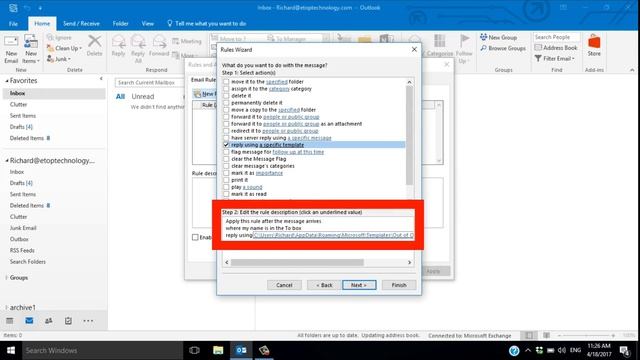Screen dimensions: 640x360
Task: Click the 'a specific template' link
Action: pyautogui.click(x=282, y=144)
